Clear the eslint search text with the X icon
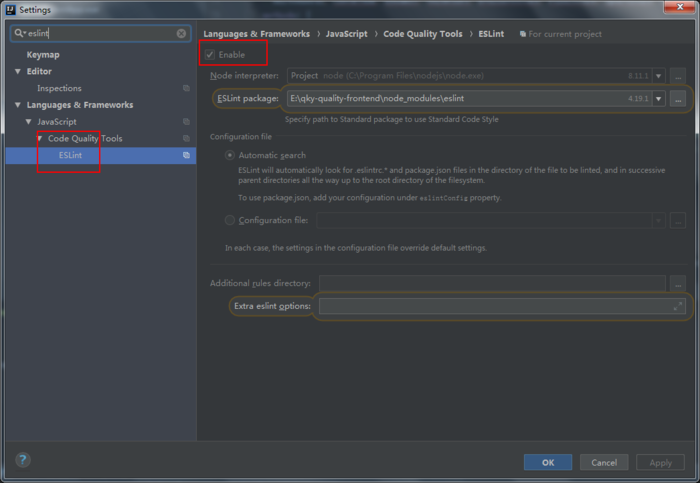 coord(181,33)
